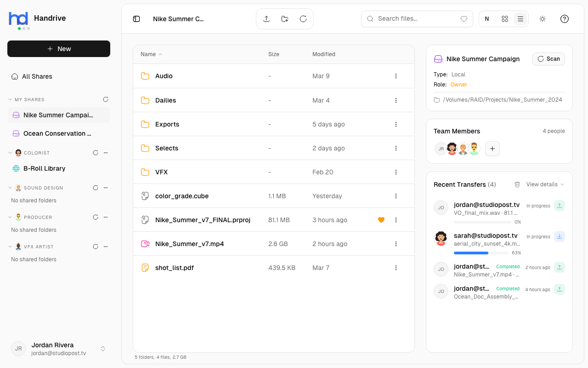Toggle favorites filter in search bar

pyautogui.click(x=464, y=19)
